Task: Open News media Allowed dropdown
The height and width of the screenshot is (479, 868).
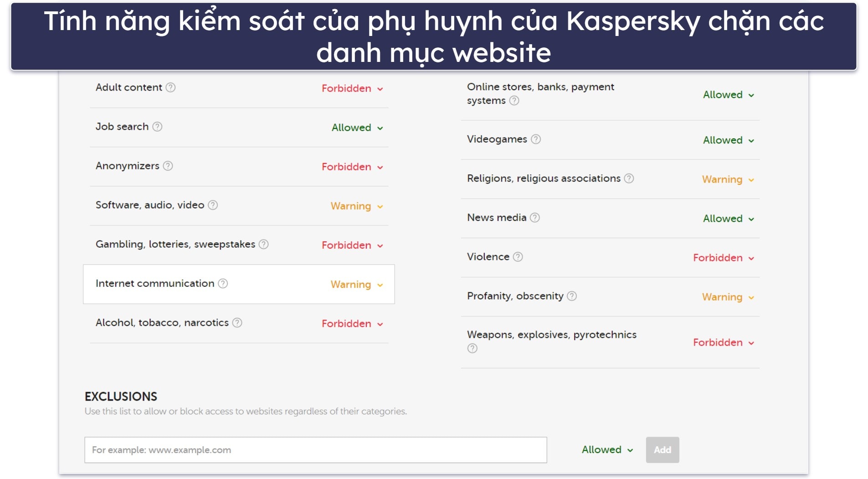Action: click(729, 219)
